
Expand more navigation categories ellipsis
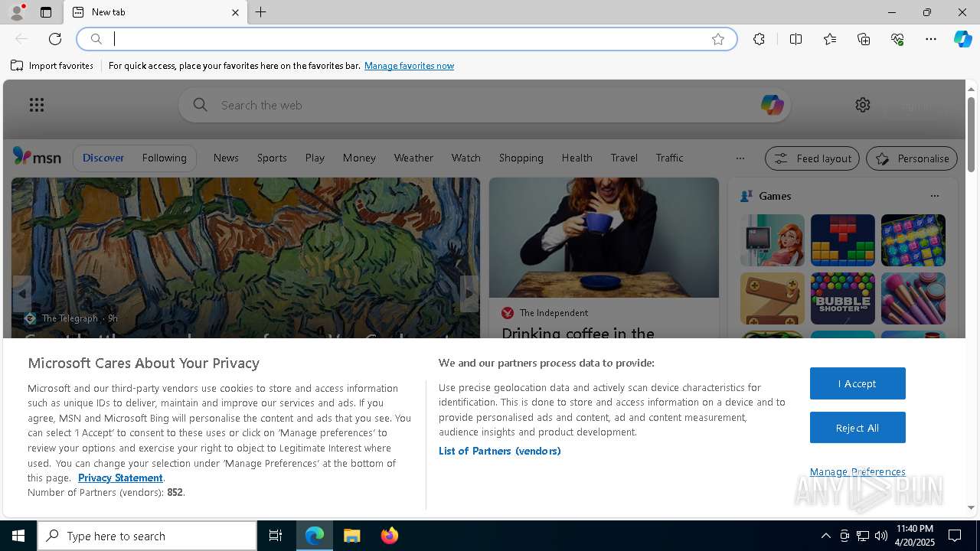click(x=740, y=158)
